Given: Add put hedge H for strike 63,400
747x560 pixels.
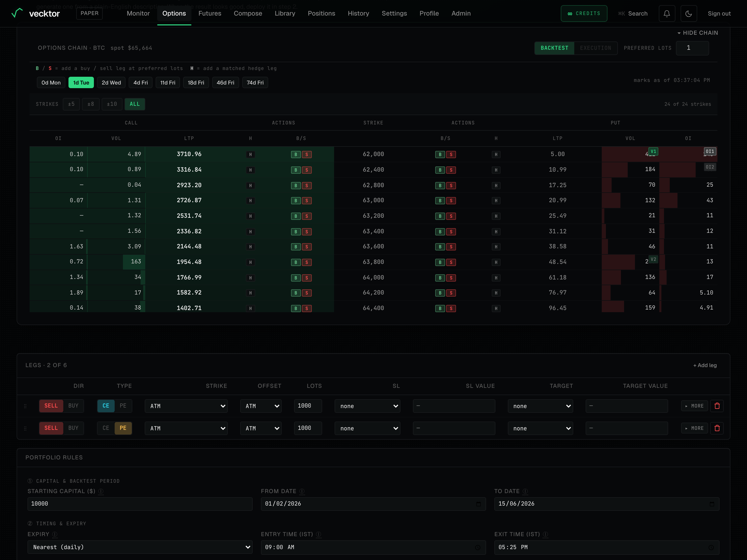Looking at the screenshot, I should [x=496, y=232].
